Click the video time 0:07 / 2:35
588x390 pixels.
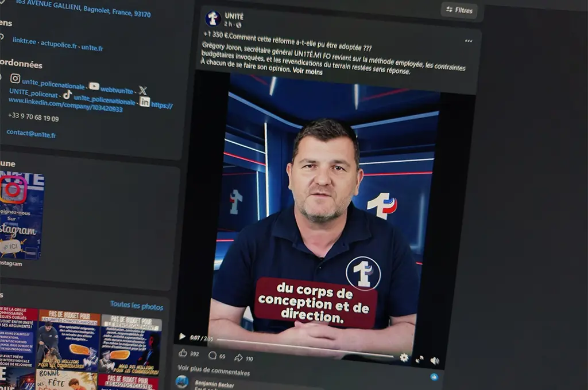202,338
